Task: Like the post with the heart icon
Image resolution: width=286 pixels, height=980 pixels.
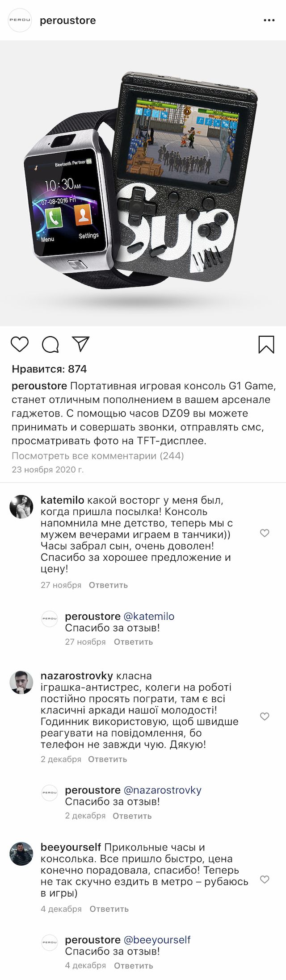Action: click(x=20, y=345)
